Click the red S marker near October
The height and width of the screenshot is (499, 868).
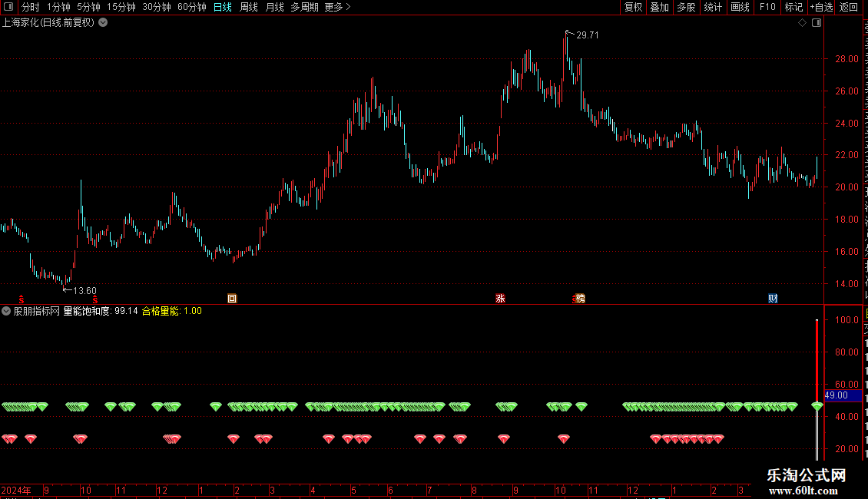click(95, 299)
